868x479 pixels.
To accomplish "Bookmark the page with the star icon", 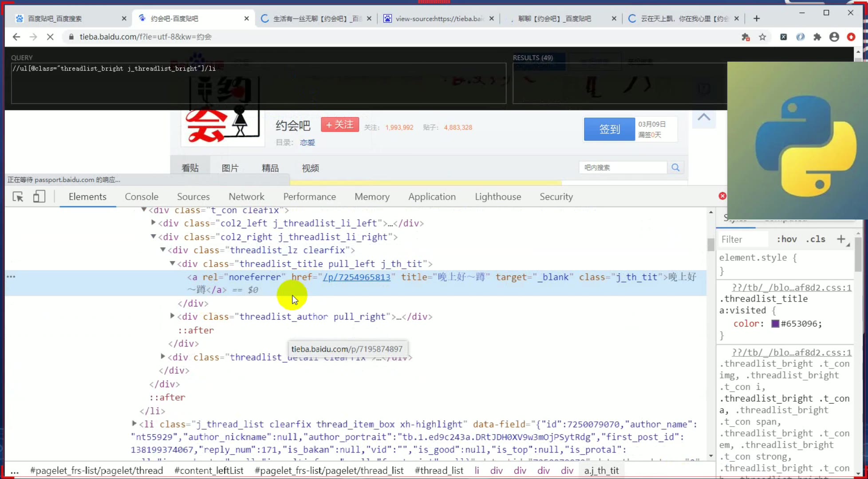I will [762, 37].
